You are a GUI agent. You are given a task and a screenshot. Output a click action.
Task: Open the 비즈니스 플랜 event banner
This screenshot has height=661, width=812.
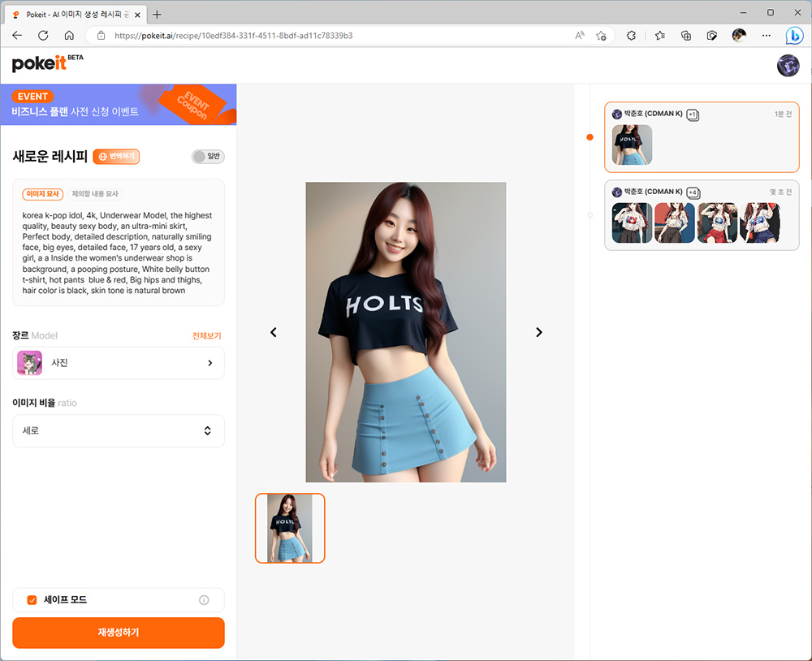click(118, 104)
